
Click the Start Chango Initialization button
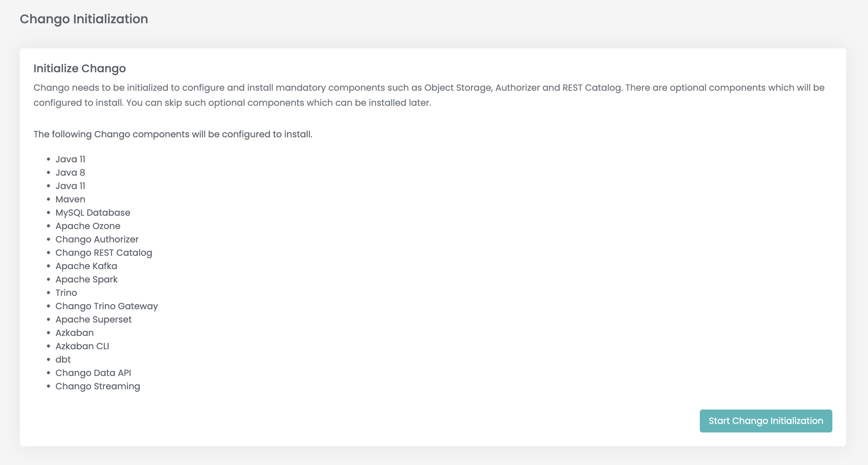[766, 421]
